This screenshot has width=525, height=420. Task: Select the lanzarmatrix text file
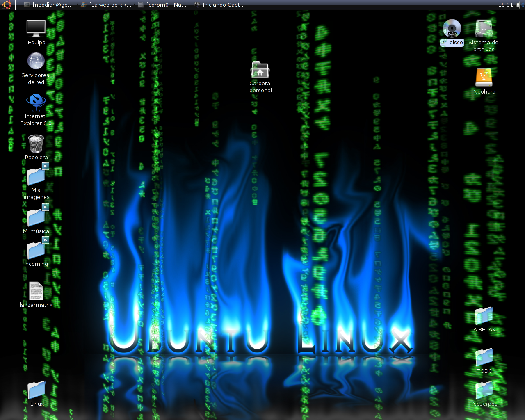pyautogui.click(x=36, y=291)
